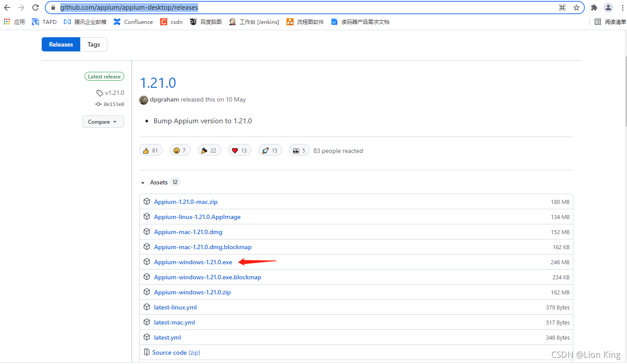This screenshot has height=364, width=627.
Task: Download Source code (zip)
Action: (x=176, y=352)
